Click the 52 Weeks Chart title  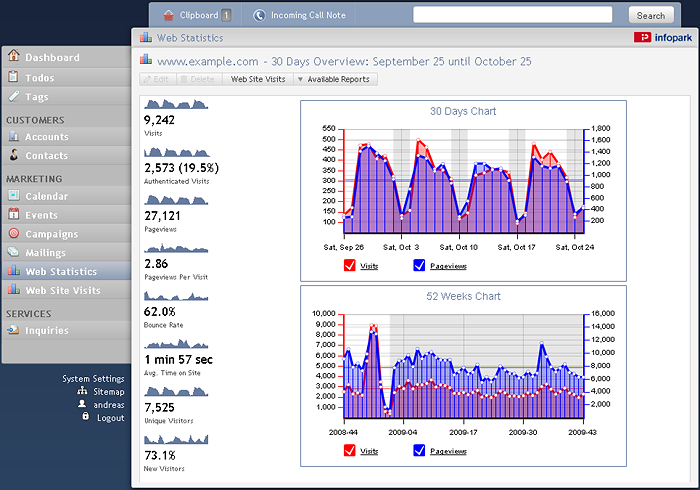pyautogui.click(x=463, y=296)
